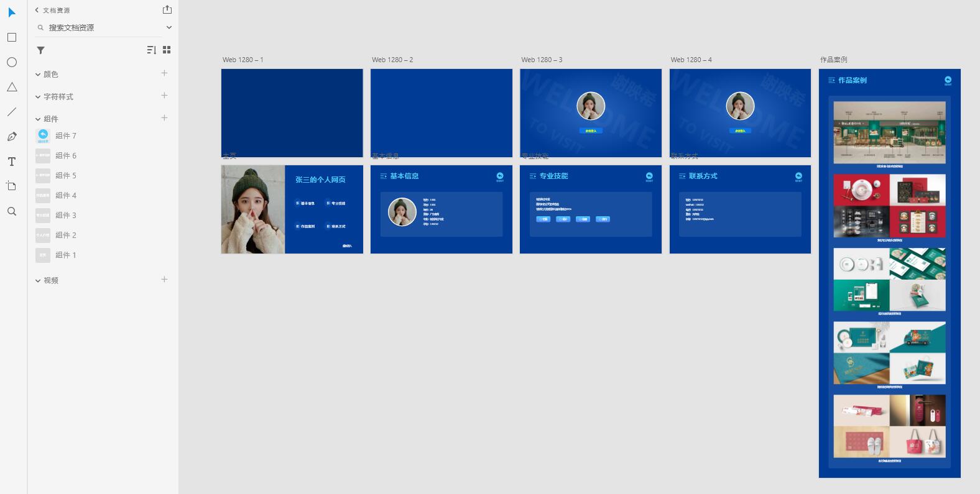Image resolution: width=980 pixels, height=494 pixels.
Task: Select the Web 1280 – 4 artboard title
Action: click(691, 60)
